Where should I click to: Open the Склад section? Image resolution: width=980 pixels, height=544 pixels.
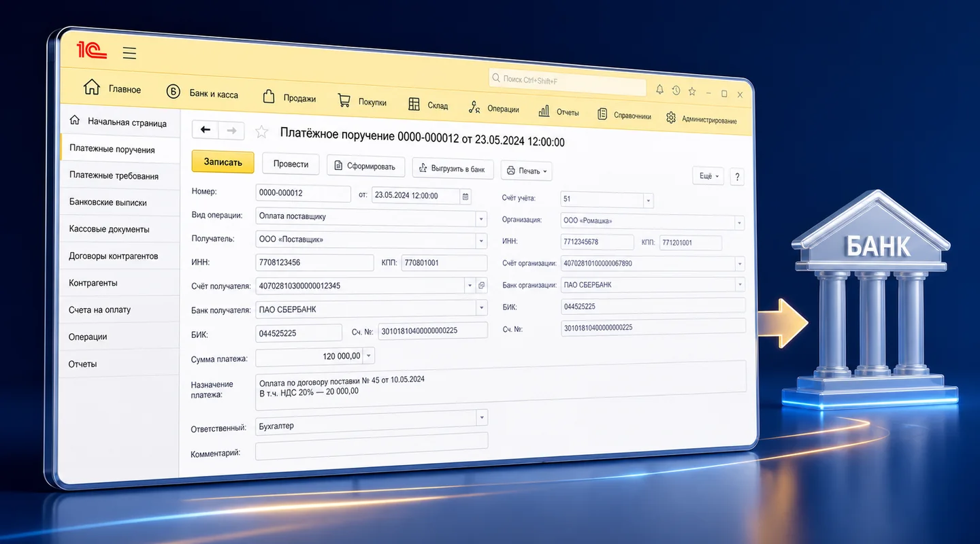[x=428, y=105]
